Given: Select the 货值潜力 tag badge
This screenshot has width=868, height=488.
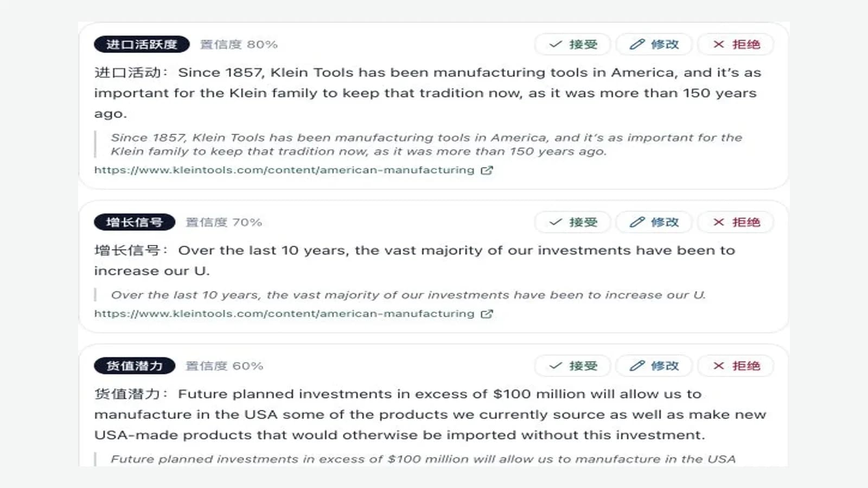Looking at the screenshot, I should tap(135, 366).
